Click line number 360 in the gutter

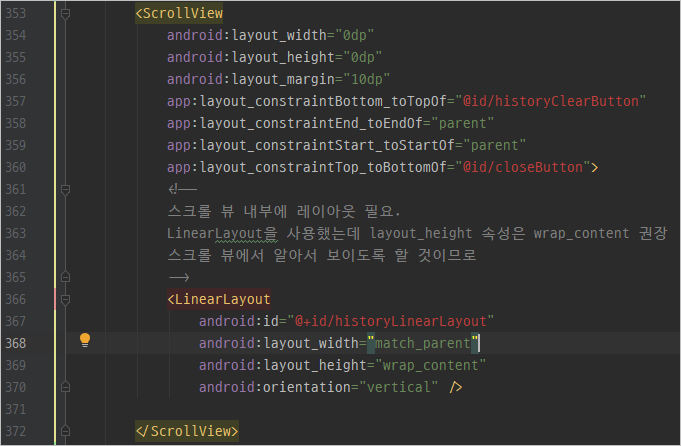(16, 167)
